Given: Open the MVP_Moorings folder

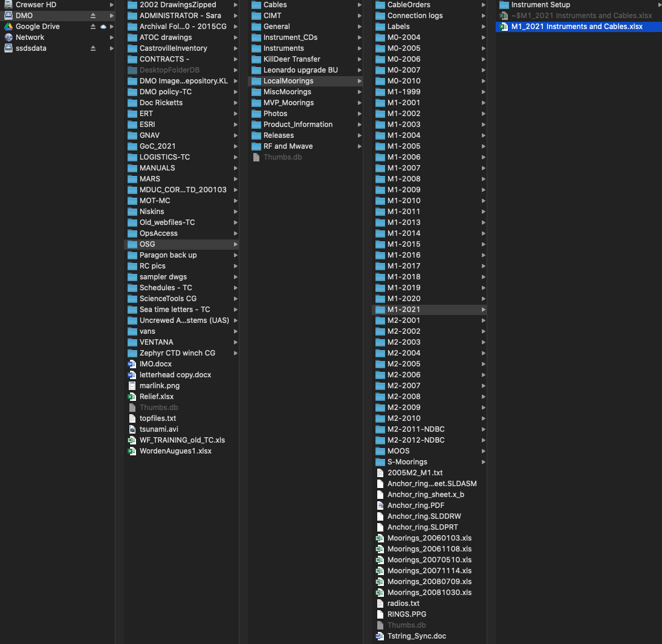Looking at the screenshot, I should coord(288,103).
